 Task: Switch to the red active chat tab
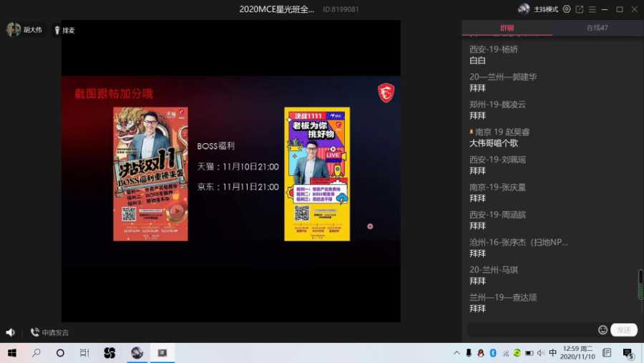pos(507,28)
